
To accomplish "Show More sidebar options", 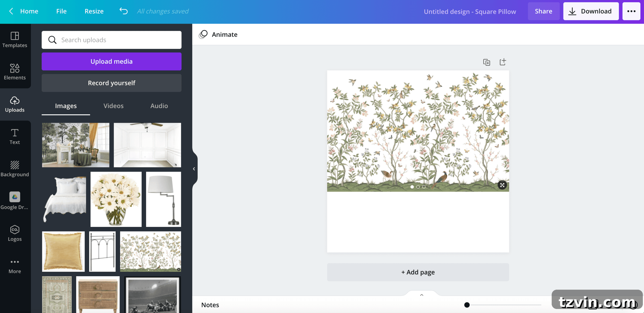I will (x=15, y=266).
